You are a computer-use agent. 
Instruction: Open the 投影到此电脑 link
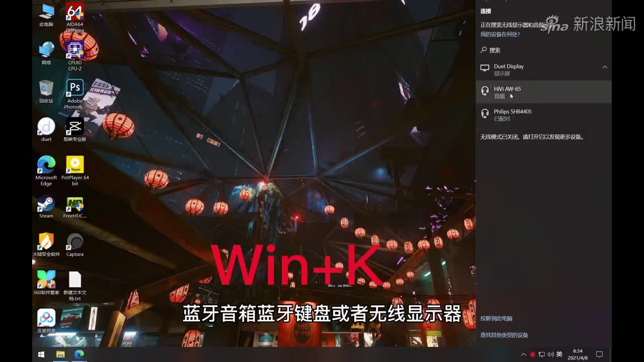pos(497,318)
